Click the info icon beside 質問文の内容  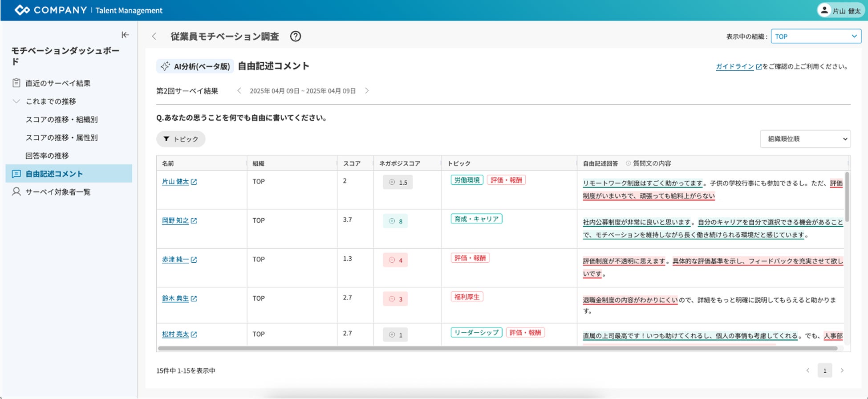click(629, 163)
